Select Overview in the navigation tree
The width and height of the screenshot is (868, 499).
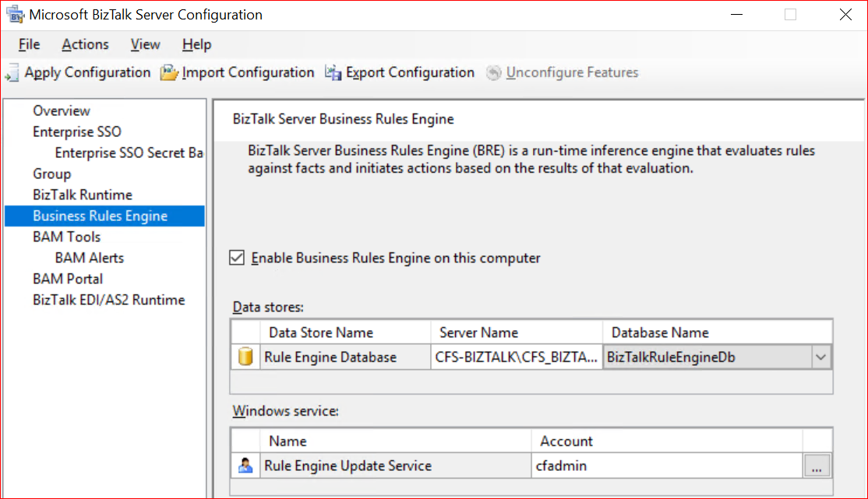[62, 111]
